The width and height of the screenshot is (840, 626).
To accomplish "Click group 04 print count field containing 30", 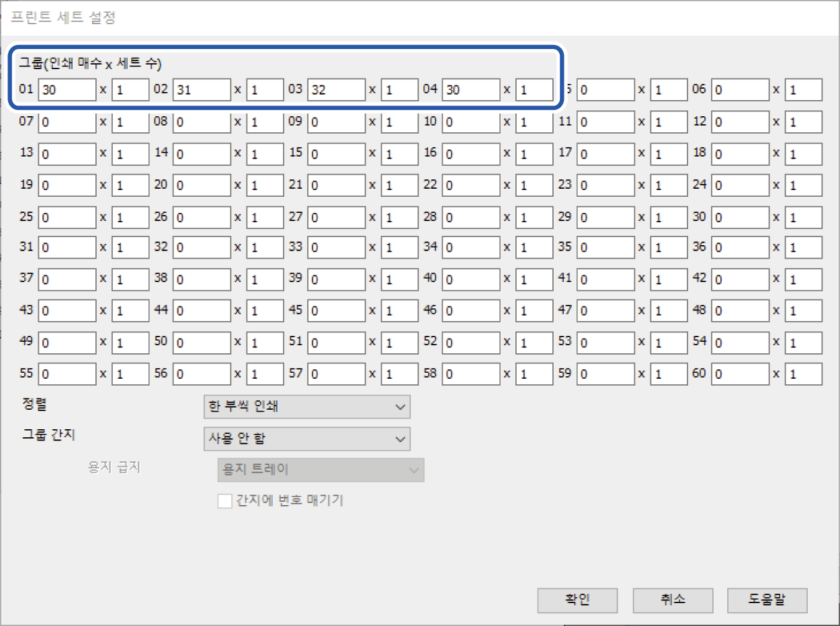I will [x=471, y=90].
